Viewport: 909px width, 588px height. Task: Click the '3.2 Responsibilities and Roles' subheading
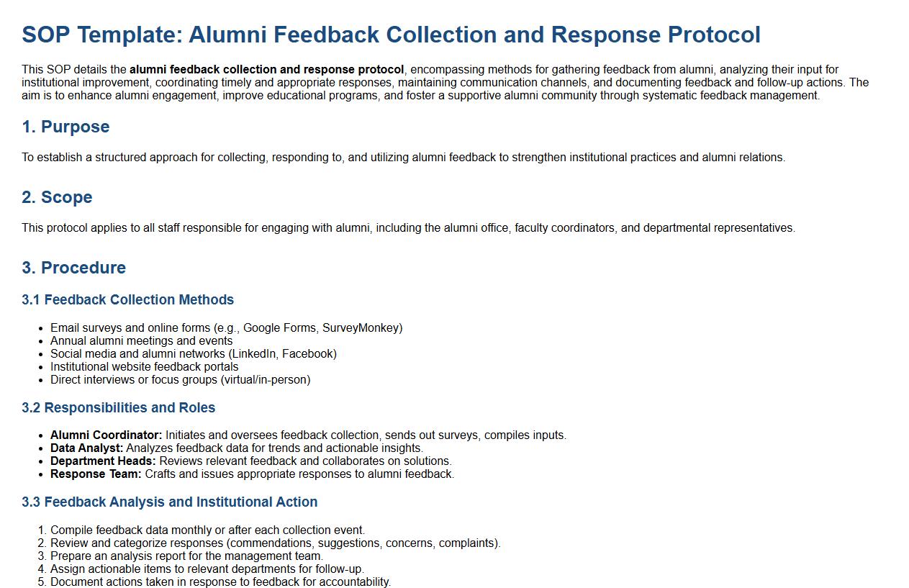click(x=118, y=407)
